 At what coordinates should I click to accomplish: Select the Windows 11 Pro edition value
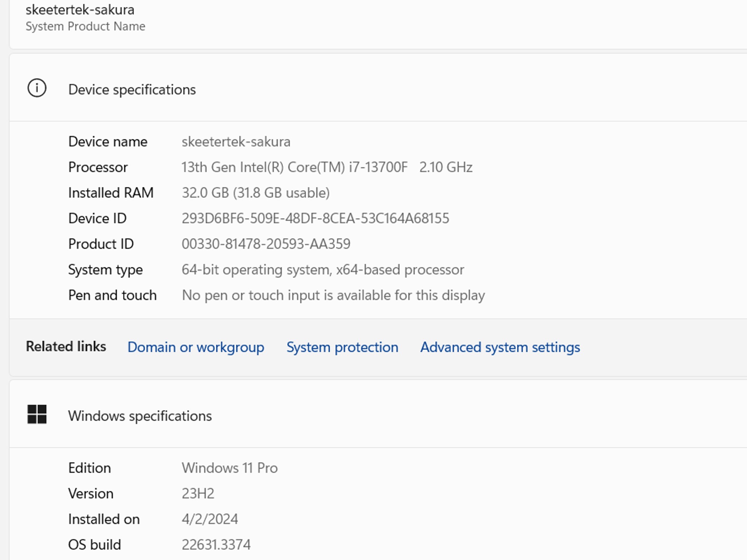pyautogui.click(x=230, y=468)
